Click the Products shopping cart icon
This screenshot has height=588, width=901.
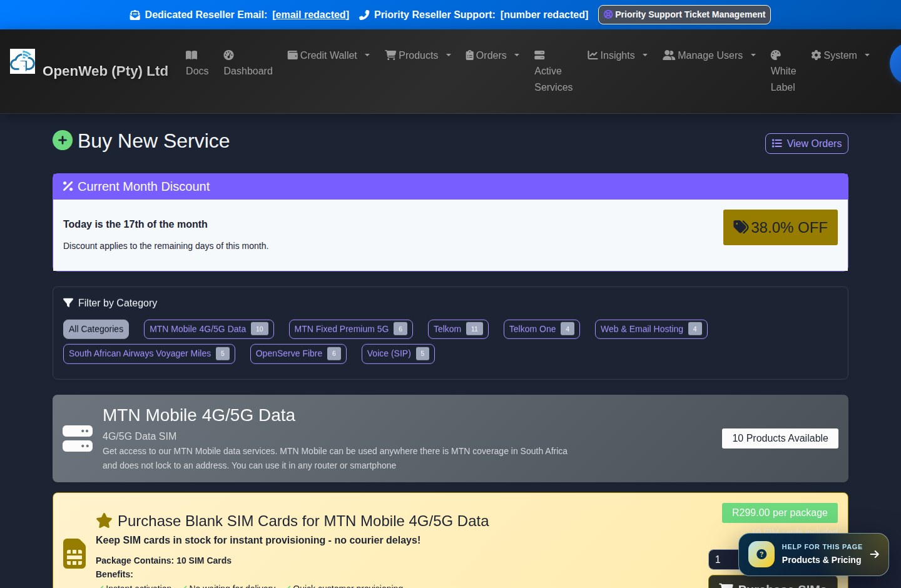click(x=390, y=55)
